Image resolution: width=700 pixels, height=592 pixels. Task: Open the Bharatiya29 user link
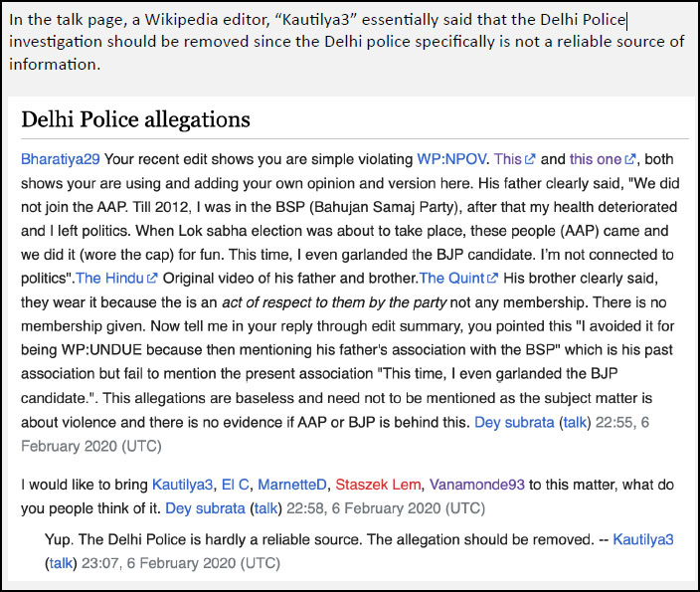coord(61,159)
